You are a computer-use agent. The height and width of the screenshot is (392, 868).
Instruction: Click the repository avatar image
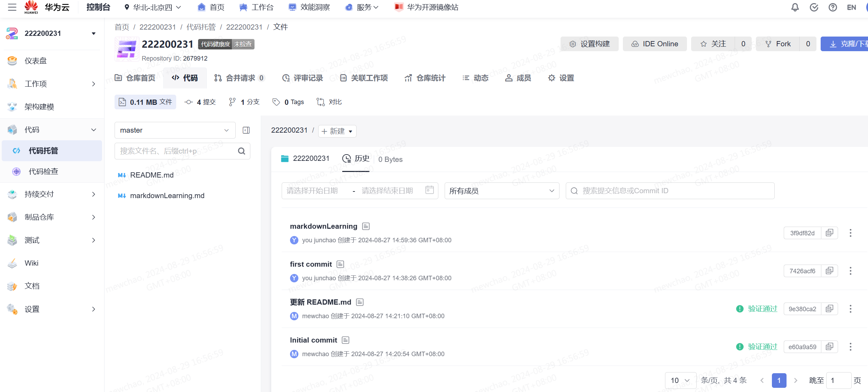(x=127, y=49)
